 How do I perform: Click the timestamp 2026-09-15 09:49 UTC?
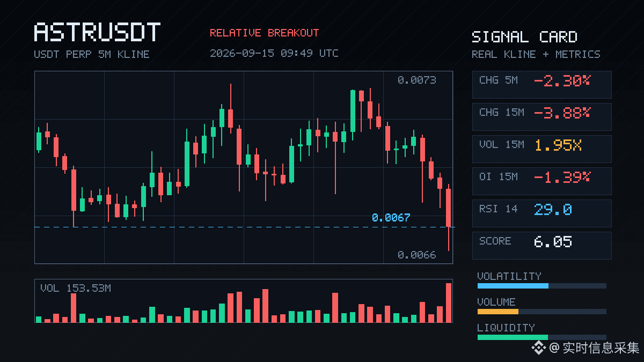click(x=274, y=53)
